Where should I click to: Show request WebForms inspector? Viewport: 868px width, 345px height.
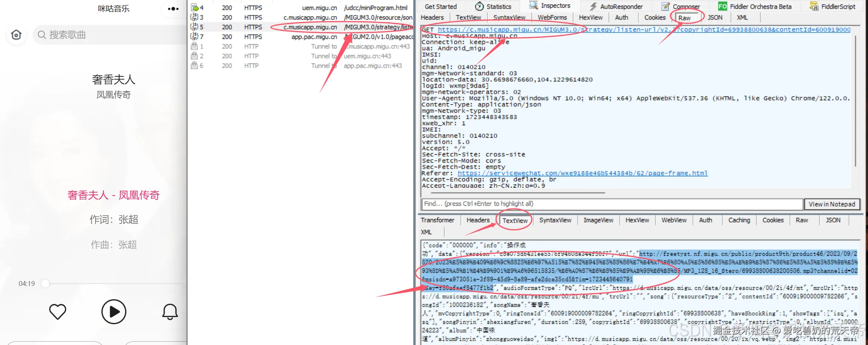[552, 17]
